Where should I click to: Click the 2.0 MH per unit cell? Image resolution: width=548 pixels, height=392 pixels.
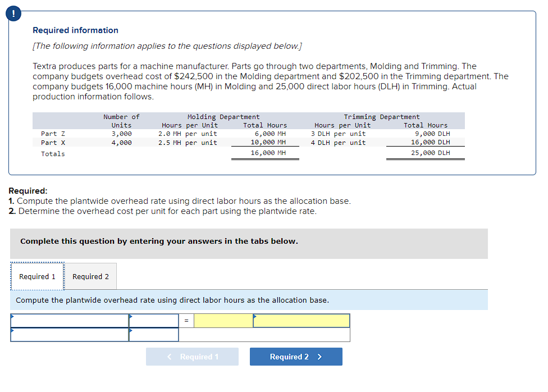tap(188, 134)
